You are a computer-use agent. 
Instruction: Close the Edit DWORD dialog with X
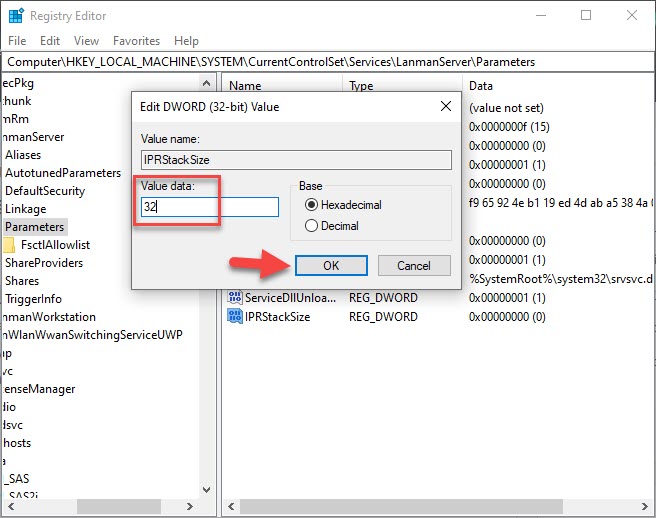pos(444,106)
